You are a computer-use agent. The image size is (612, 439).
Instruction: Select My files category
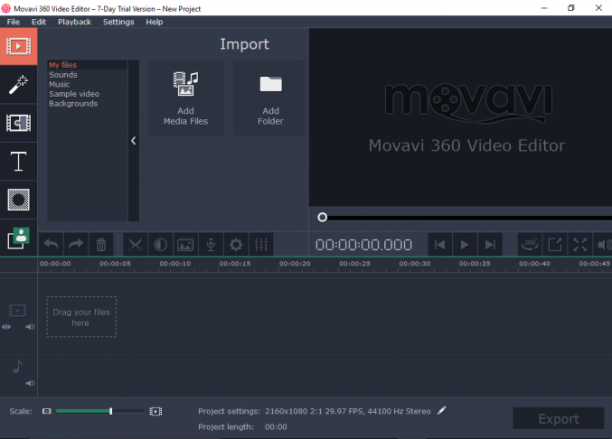63,65
